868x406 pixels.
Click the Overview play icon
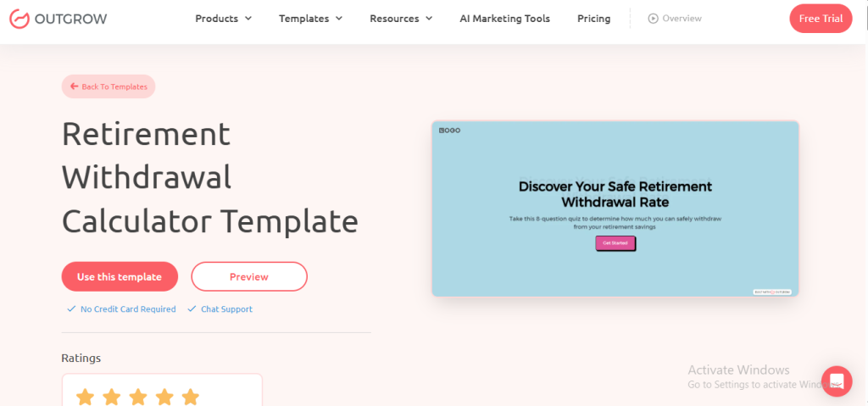pos(653,19)
